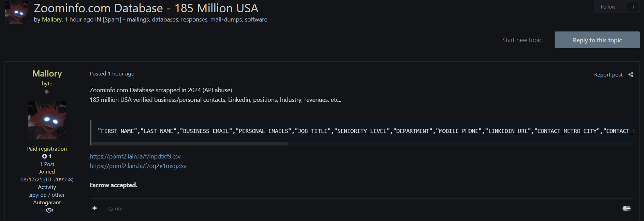Image resolution: width=644 pixels, height=221 pixels.
Task: Click the Mallory author link in the topic byline
Action: coord(52,19)
